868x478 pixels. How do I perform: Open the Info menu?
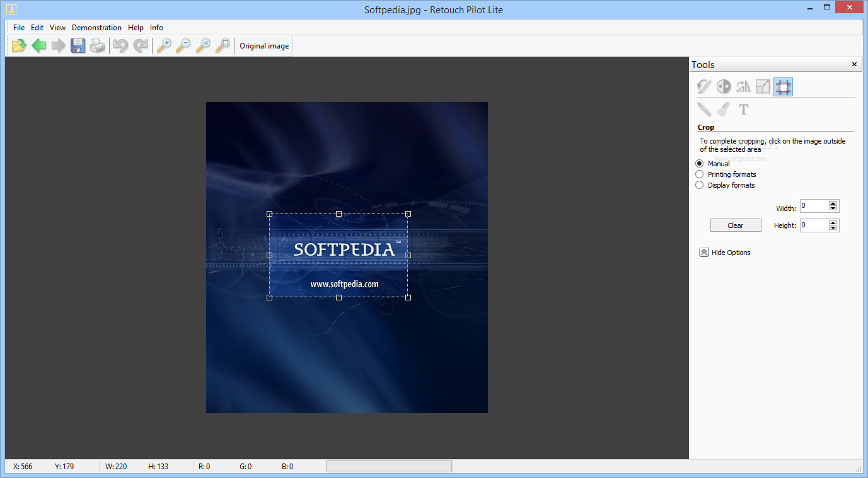pos(156,28)
